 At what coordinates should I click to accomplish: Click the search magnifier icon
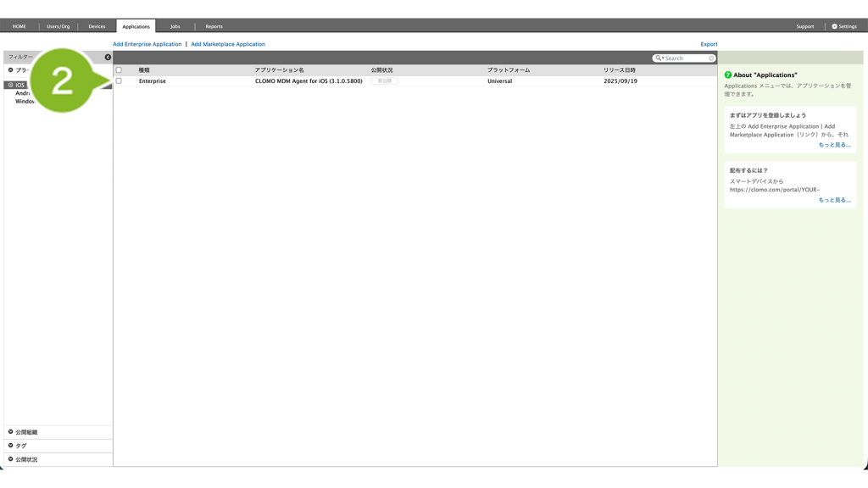(x=659, y=58)
